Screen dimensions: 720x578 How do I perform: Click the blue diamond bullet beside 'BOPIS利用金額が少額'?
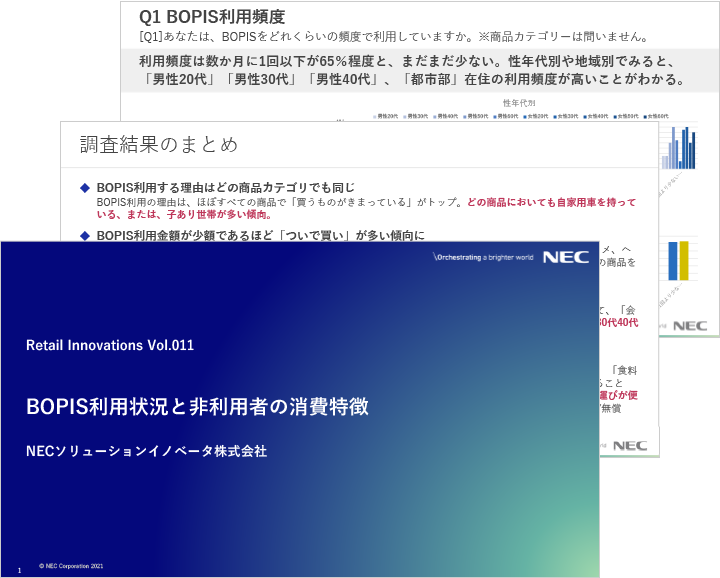click(85, 236)
